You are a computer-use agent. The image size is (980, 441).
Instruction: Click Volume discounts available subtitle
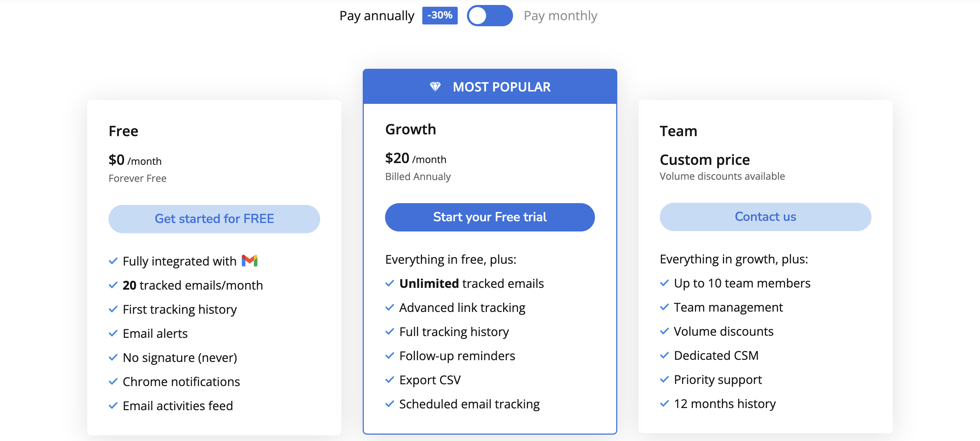click(x=722, y=176)
